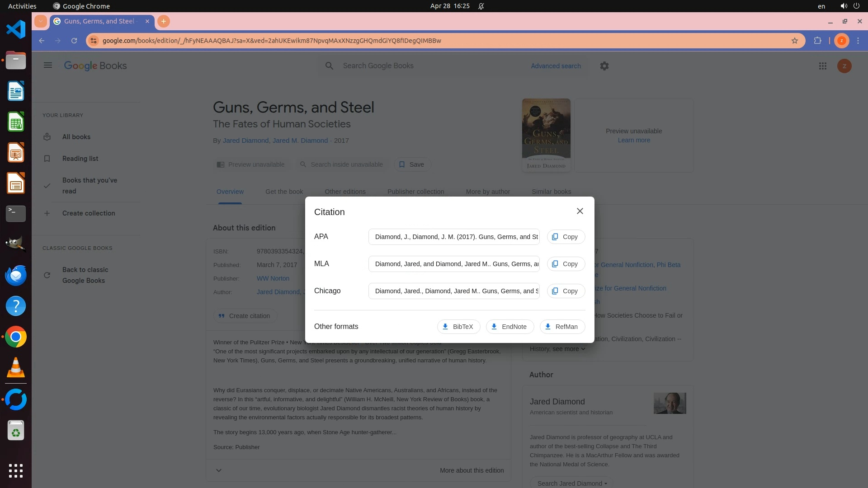This screenshot has height=488, width=868.
Task: Click the APA citation text field
Action: pos(453,237)
